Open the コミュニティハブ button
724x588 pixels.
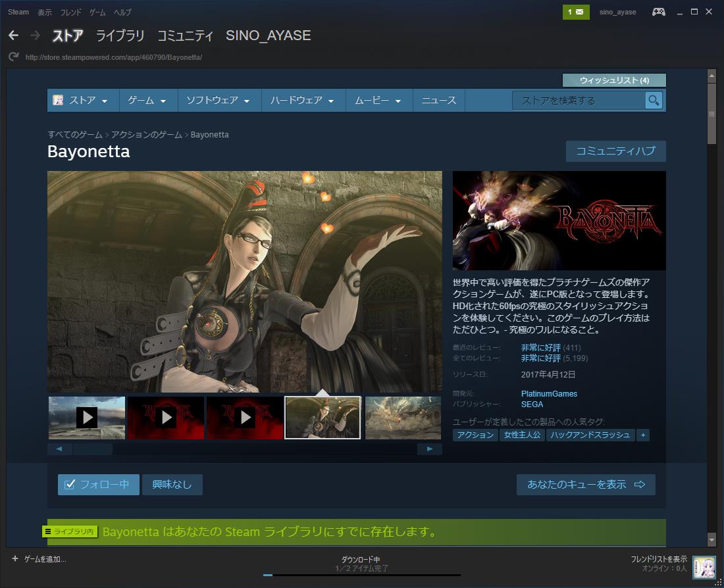click(x=616, y=151)
